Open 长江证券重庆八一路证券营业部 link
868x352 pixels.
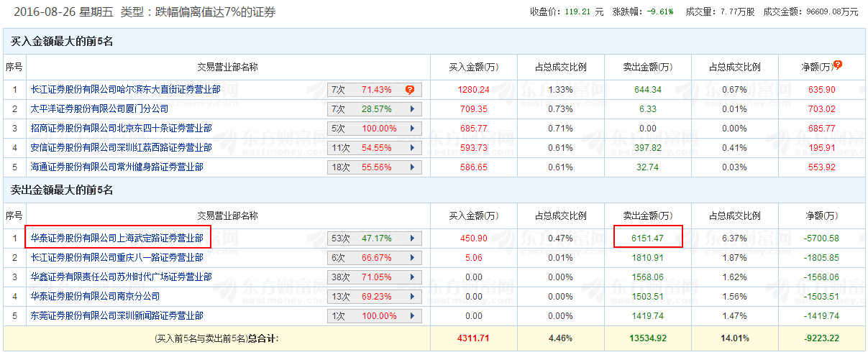pos(117,258)
